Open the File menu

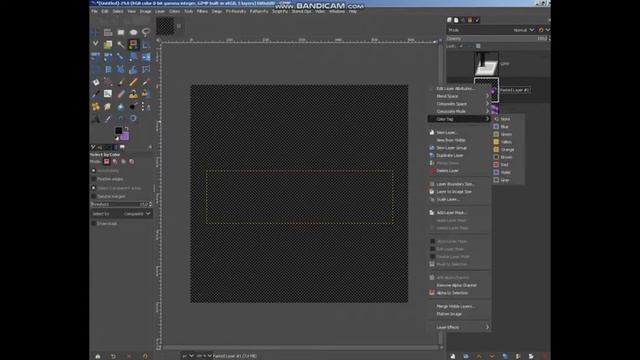click(x=94, y=11)
